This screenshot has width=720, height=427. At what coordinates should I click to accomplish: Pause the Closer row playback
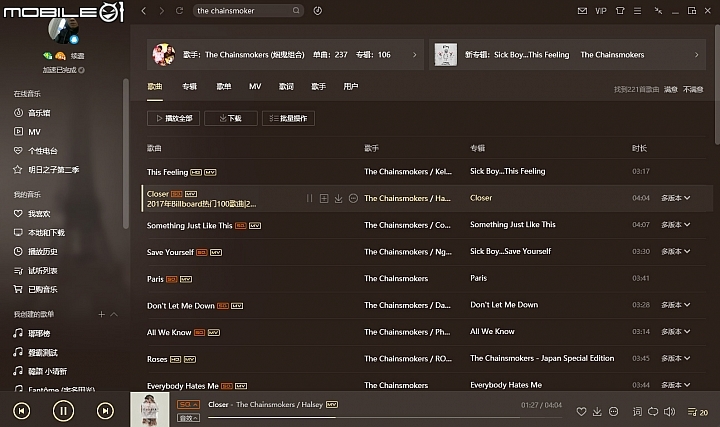tap(309, 198)
